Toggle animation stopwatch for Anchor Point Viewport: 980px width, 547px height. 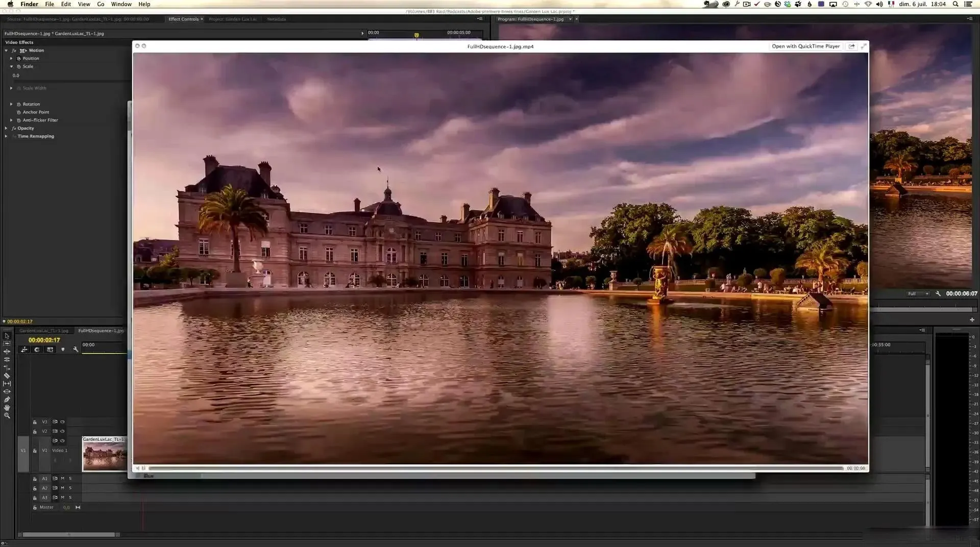click(18, 112)
